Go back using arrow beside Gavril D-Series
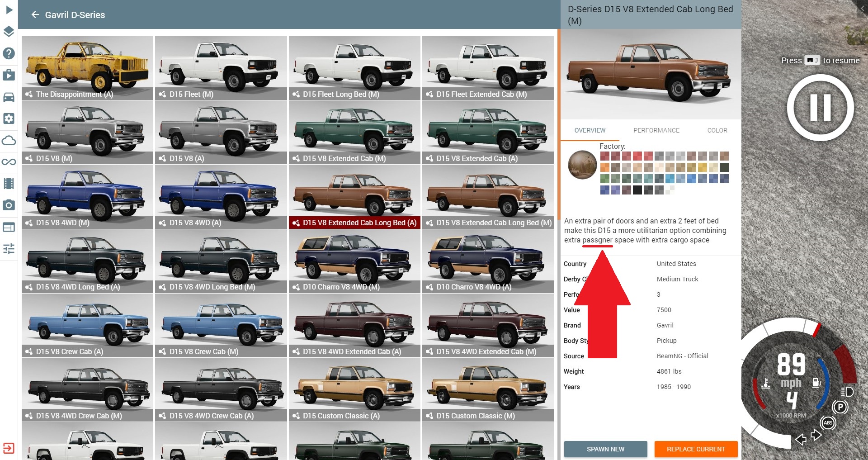This screenshot has width=868, height=460. point(35,15)
